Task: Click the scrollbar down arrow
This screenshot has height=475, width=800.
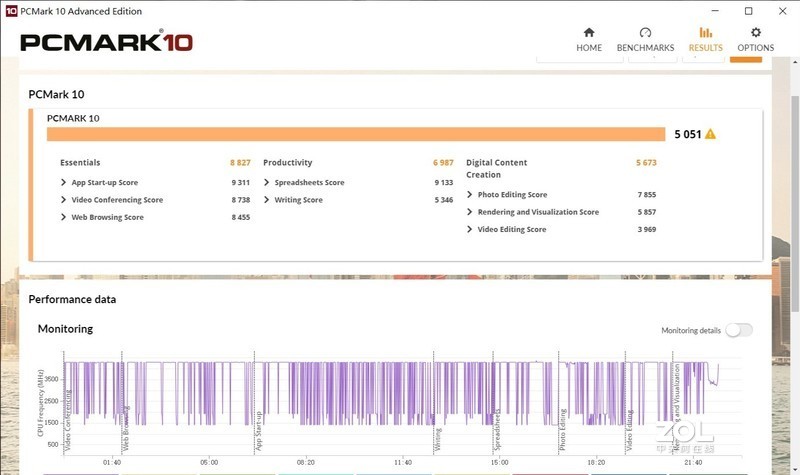Action: pos(795,469)
